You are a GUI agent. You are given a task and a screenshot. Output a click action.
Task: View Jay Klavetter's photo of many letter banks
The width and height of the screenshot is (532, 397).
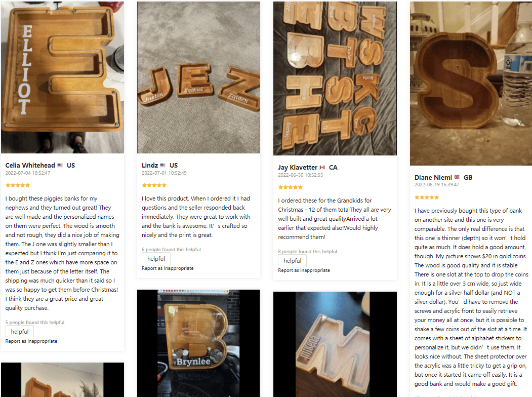coord(335,78)
